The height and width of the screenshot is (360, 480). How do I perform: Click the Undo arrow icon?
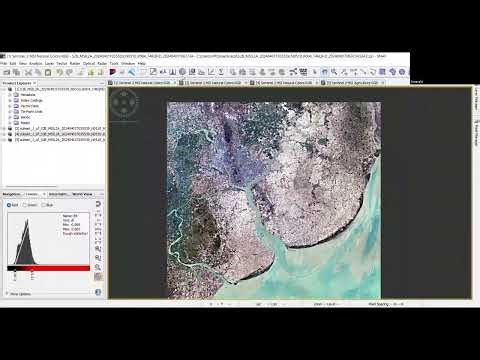59,72
